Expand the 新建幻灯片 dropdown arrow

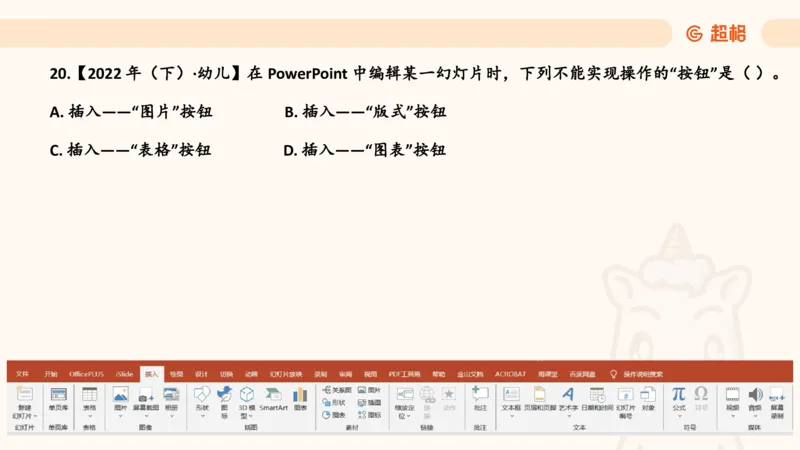tap(35, 416)
